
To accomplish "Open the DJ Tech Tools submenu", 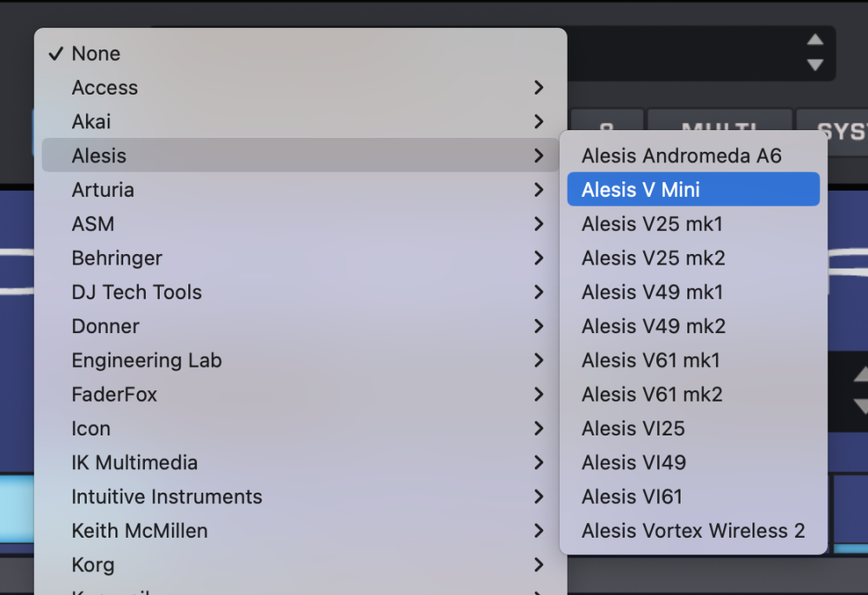I will click(x=136, y=292).
